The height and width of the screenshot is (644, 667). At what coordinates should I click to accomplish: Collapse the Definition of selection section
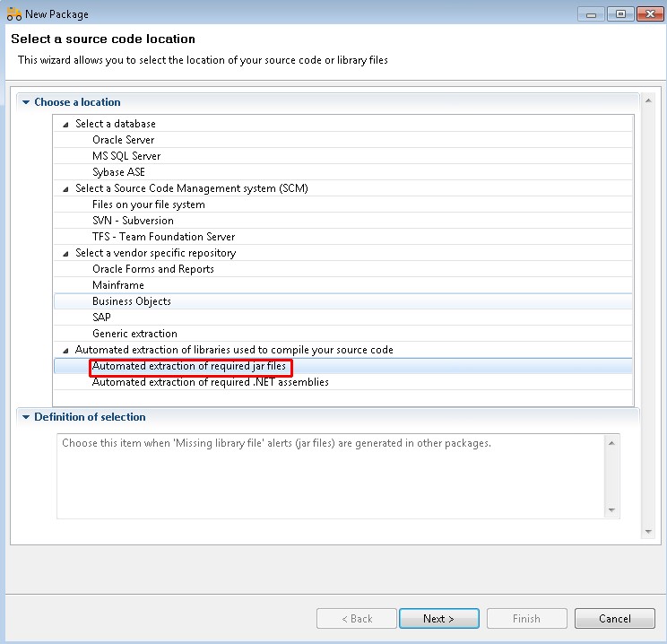pos(26,417)
